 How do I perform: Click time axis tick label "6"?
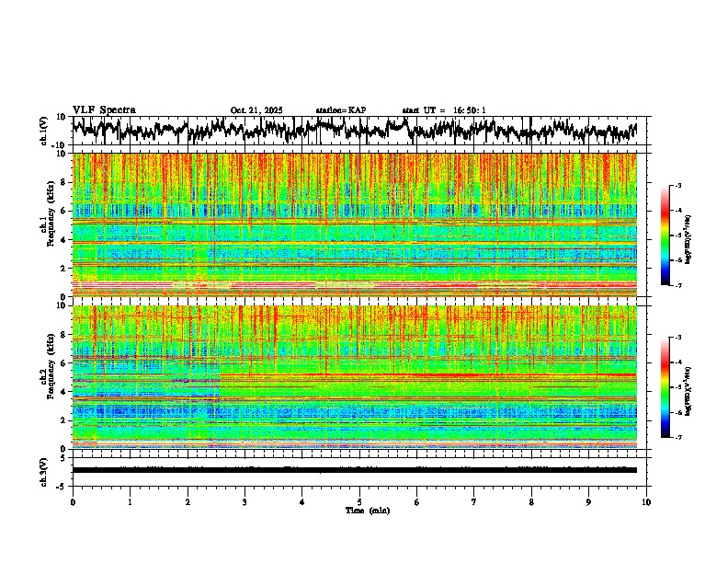pyautogui.click(x=417, y=502)
